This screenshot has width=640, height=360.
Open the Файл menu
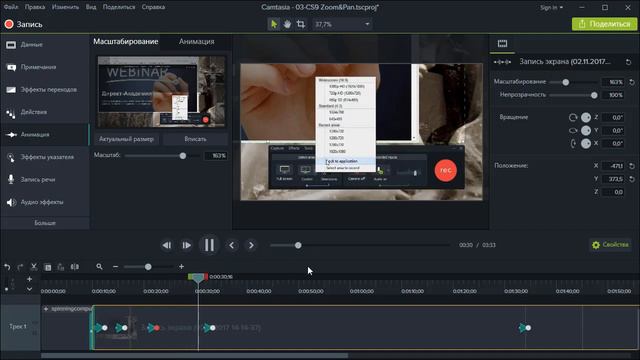[x=11, y=7]
